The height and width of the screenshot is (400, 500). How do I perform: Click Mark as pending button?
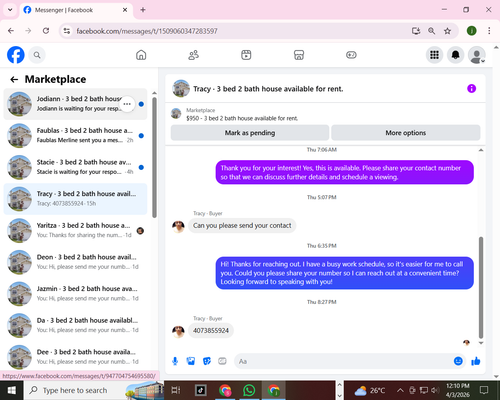coord(250,133)
